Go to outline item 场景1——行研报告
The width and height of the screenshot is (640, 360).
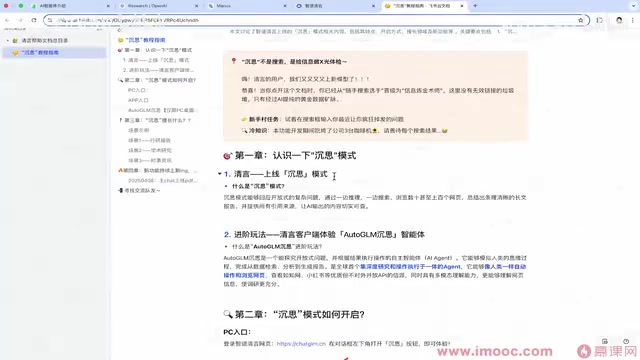coord(149,140)
